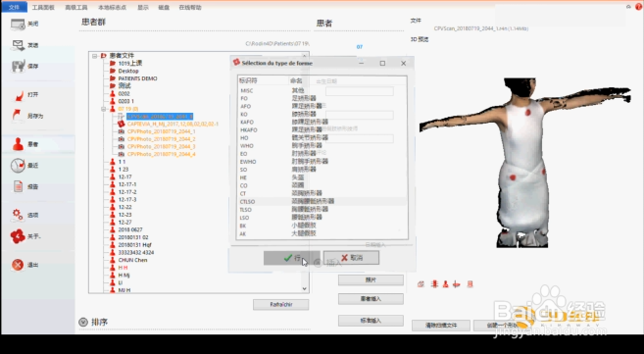Select patient 12-17-2 in tree

[x=127, y=192]
